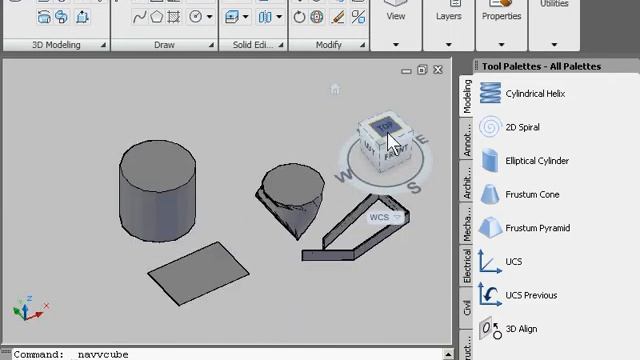The height and width of the screenshot is (360, 640).
Task: Select the UCS Previous tool
Action: click(518, 295)
